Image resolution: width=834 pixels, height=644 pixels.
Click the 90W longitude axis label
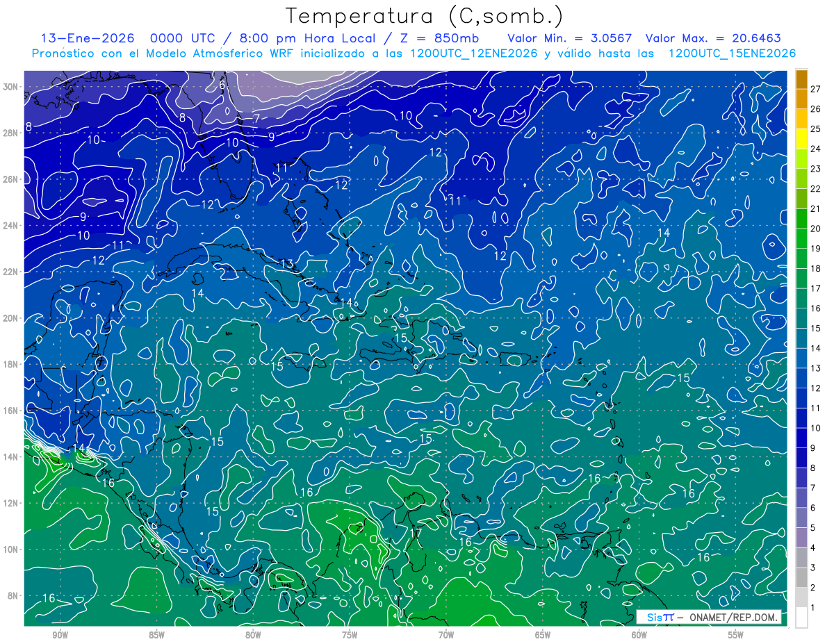coord(60,635)
